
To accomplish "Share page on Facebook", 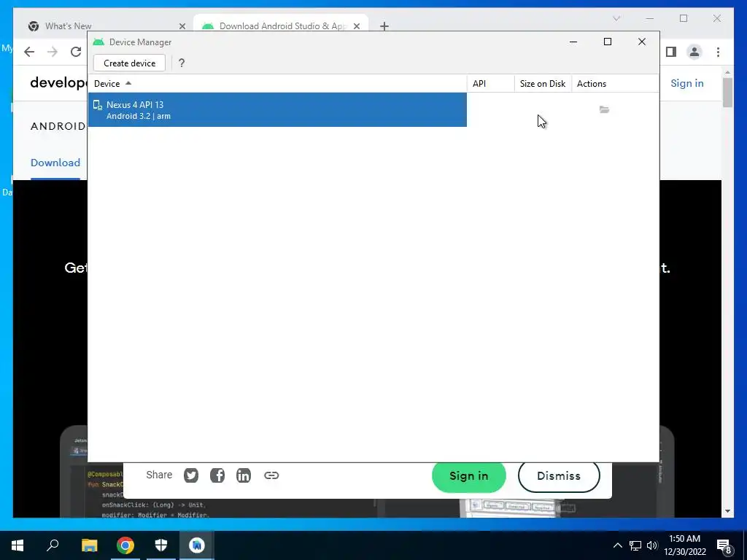I will point(217,475).
